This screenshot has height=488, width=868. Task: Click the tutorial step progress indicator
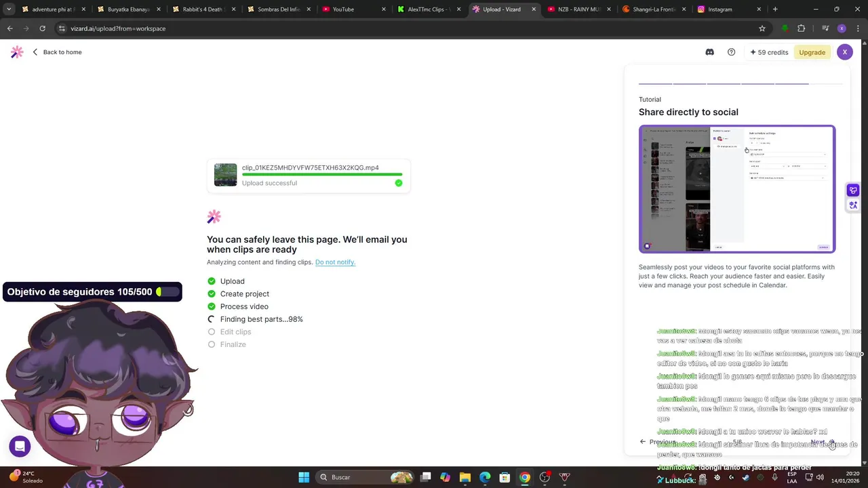pos(741,83)
